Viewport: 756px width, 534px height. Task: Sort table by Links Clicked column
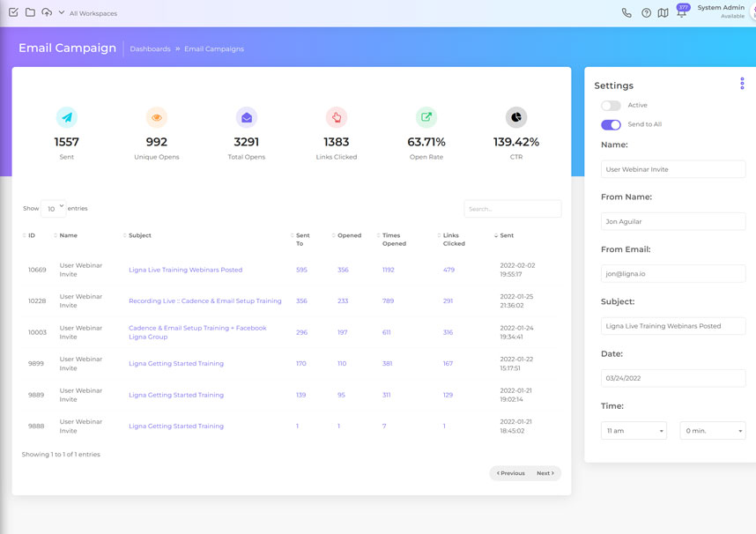pyautogui.click(x=453, y=240)
